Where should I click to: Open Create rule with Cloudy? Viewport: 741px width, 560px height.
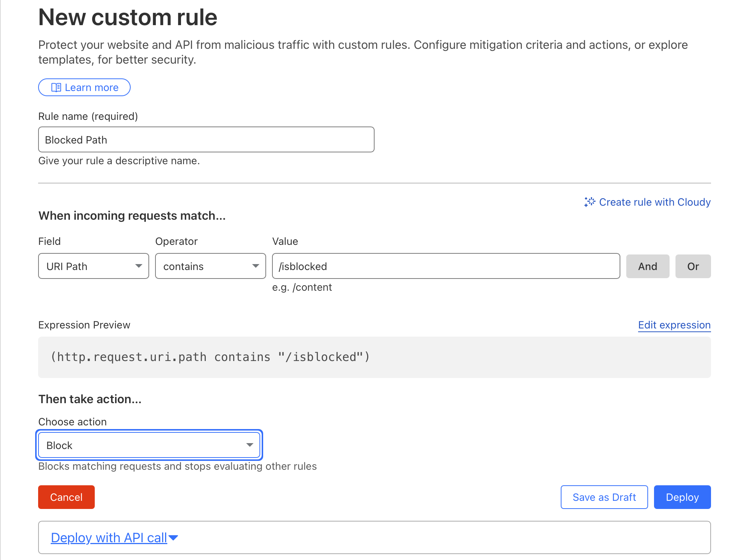click(647, 202)
